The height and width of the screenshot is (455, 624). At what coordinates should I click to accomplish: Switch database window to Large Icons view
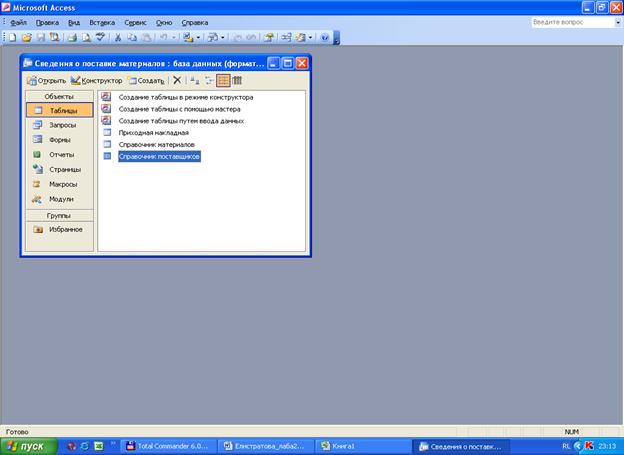point(194,80)
